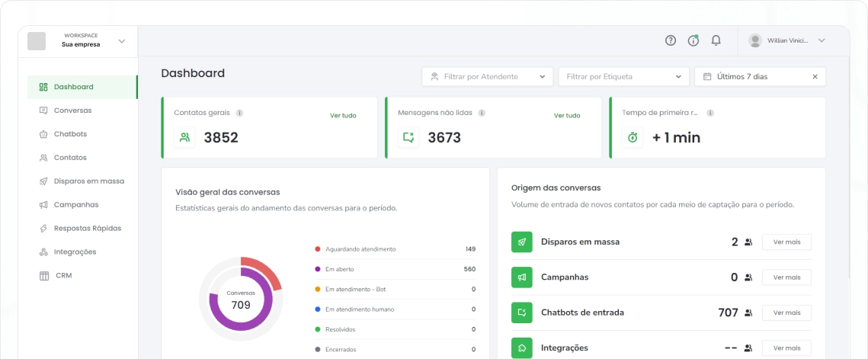Open the notifications bell icon
This screenshot has width=868, height=359.
[716, 40]
